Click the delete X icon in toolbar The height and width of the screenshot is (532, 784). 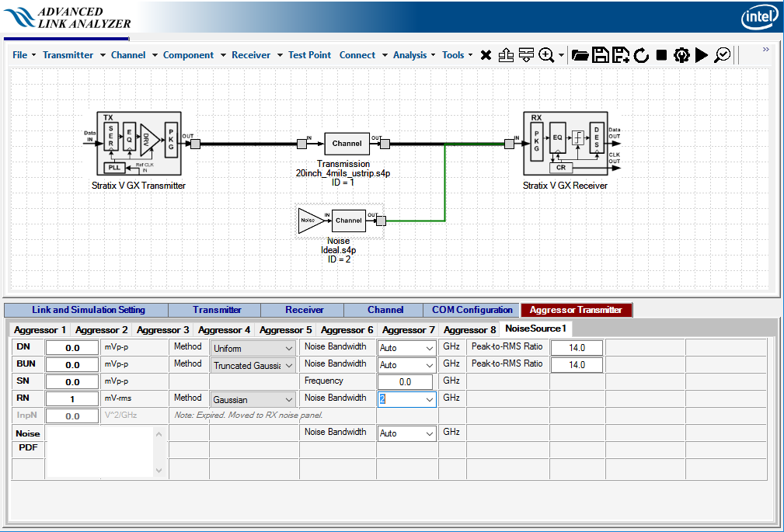(x=486, y=55)
